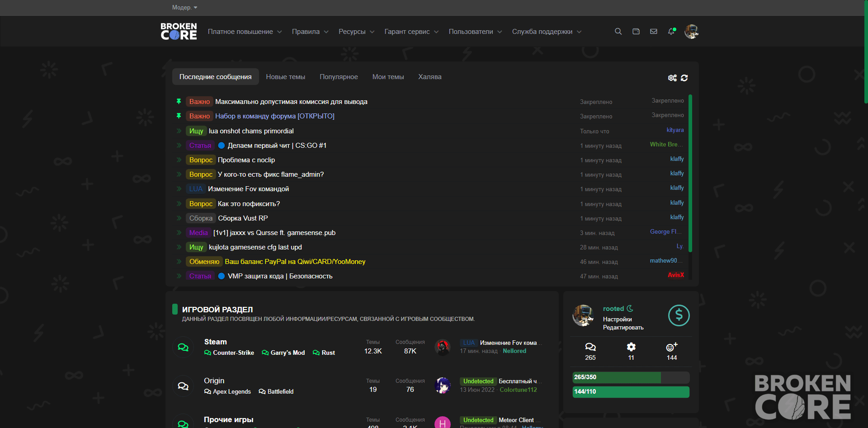The image size is (868, 428).
Task: Expand the Гарант сервис menu
Action: pos(411,32)
